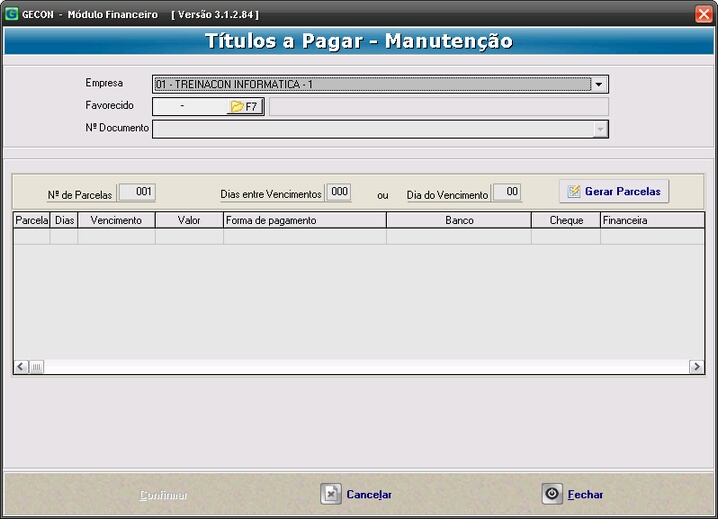Click the horizontal scrollbar thumb
The width and height of the screenshot is (718, 519).
tap(37, 366)
